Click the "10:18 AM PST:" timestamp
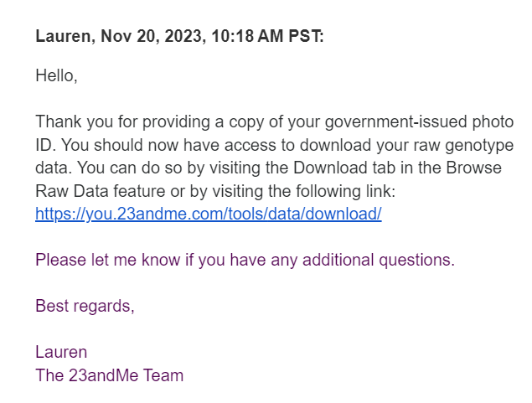Viewport: 532px width, 403px height. pos(267,36)
